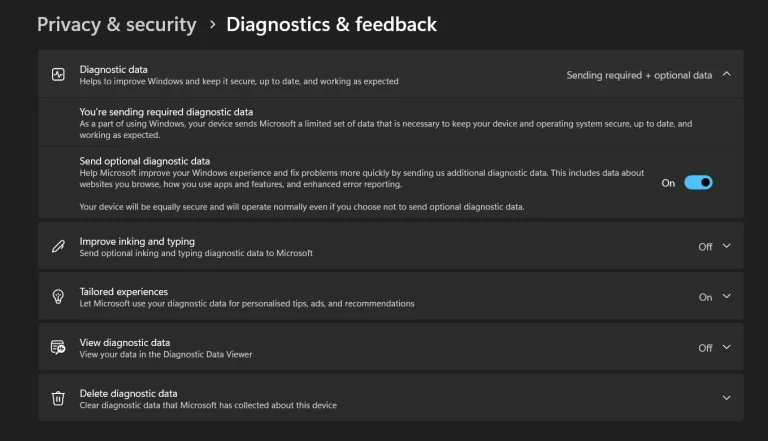
Task: Expand the Delete diagnostic data chevron
Action: [x=726, y=398]
